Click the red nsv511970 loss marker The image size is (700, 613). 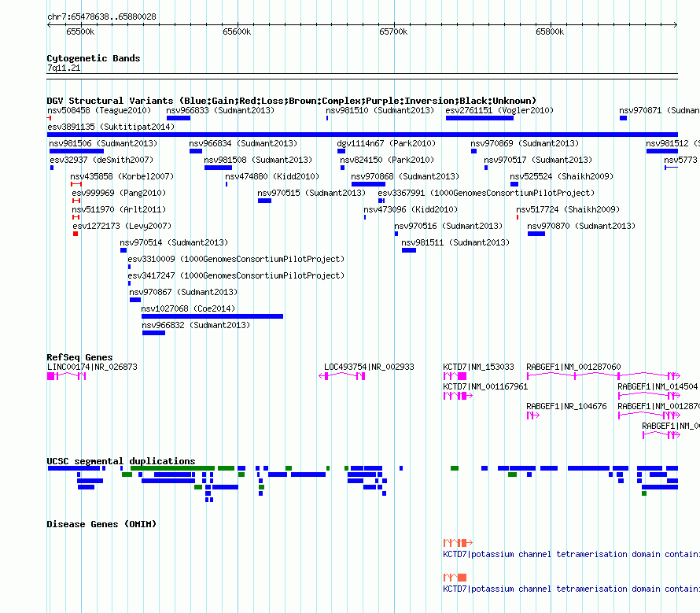(x=76, y=217)
